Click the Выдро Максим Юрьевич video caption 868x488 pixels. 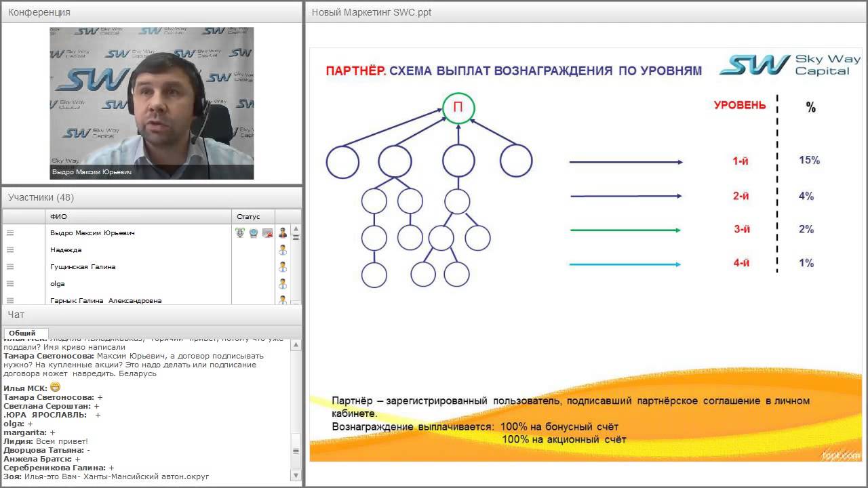(92, 172)
